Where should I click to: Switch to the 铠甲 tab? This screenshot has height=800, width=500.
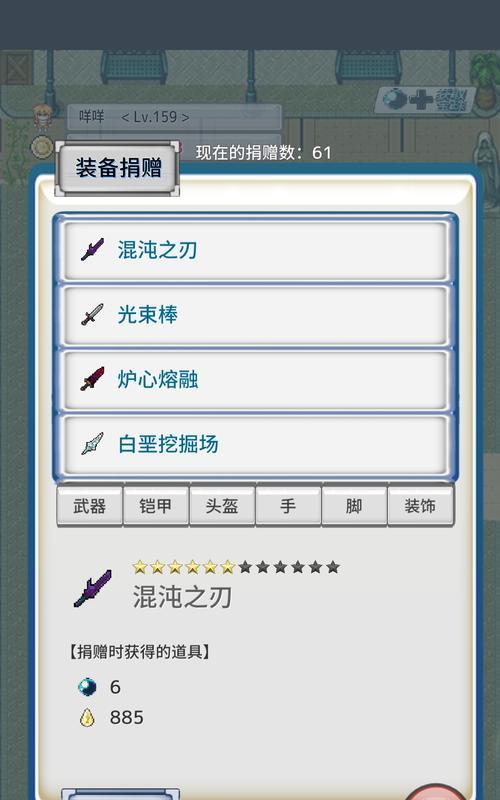click(156, 506)
